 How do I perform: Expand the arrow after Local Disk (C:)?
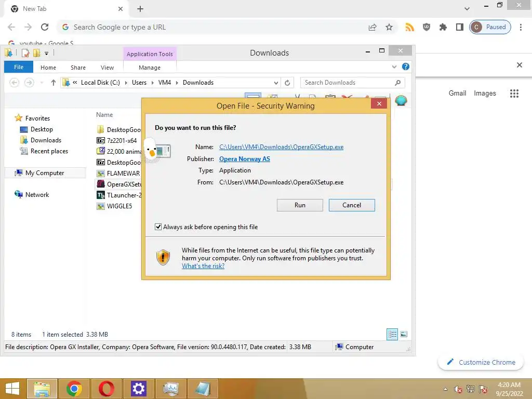click(x=126, y=83)
